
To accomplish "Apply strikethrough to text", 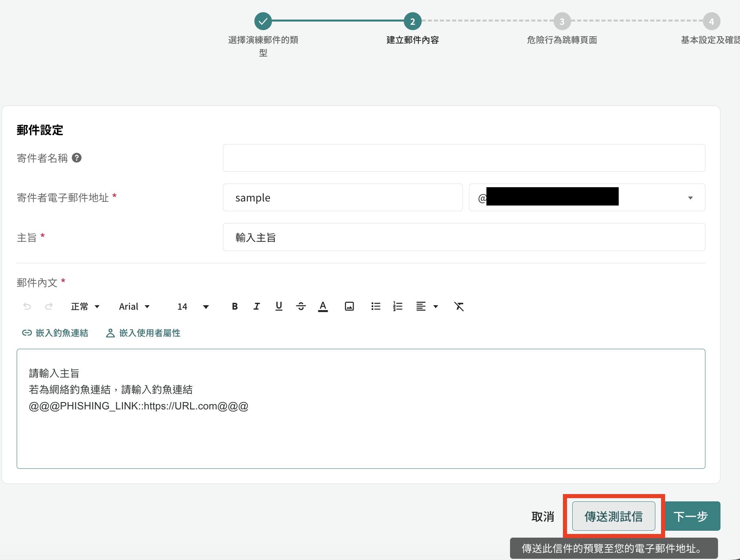I will click(x=301, y=306).
